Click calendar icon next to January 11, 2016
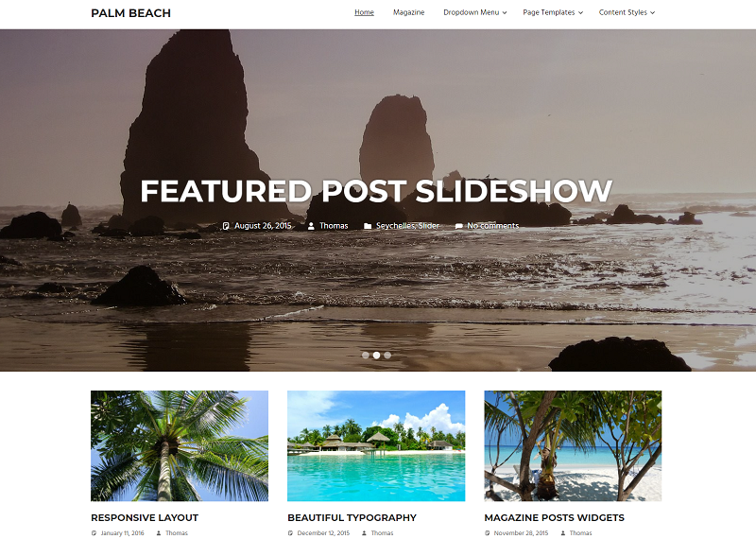 (x=94, y=533)
